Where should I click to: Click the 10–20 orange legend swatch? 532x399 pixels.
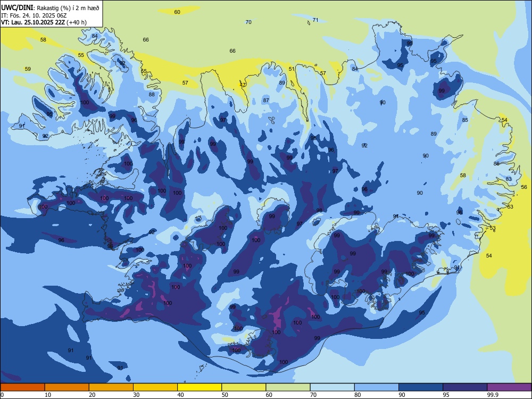(67, 387)
